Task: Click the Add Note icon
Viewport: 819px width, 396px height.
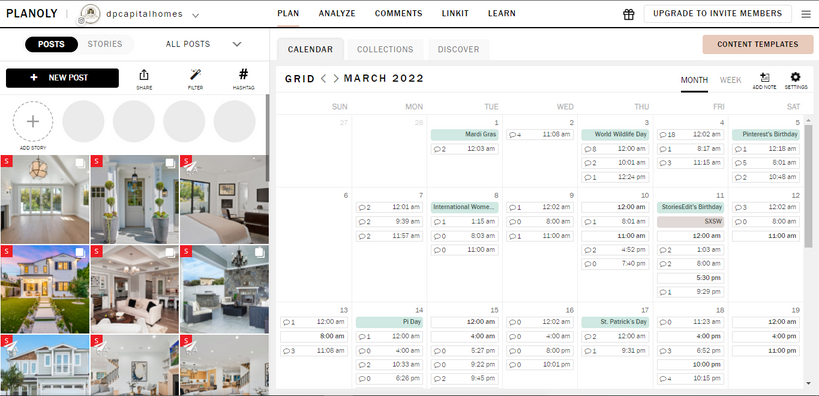Action: tap(765, 77)
